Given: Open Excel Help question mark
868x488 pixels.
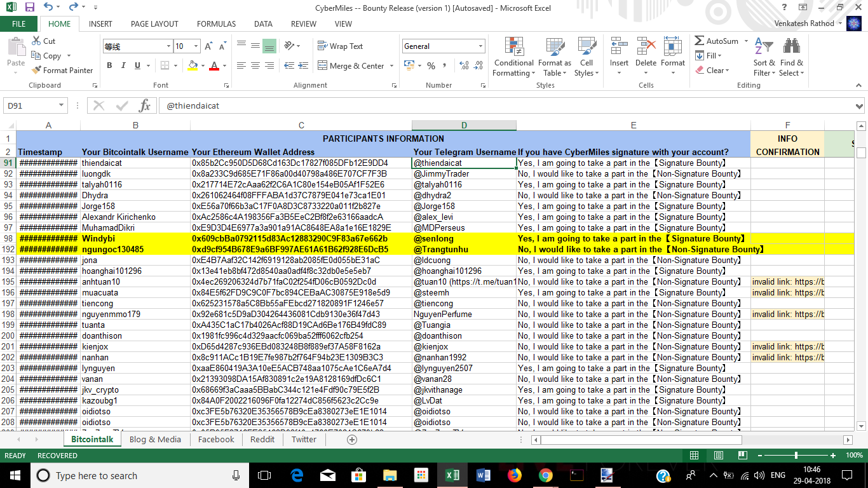Looking at the screenshot, I should [x=785, y=8].
